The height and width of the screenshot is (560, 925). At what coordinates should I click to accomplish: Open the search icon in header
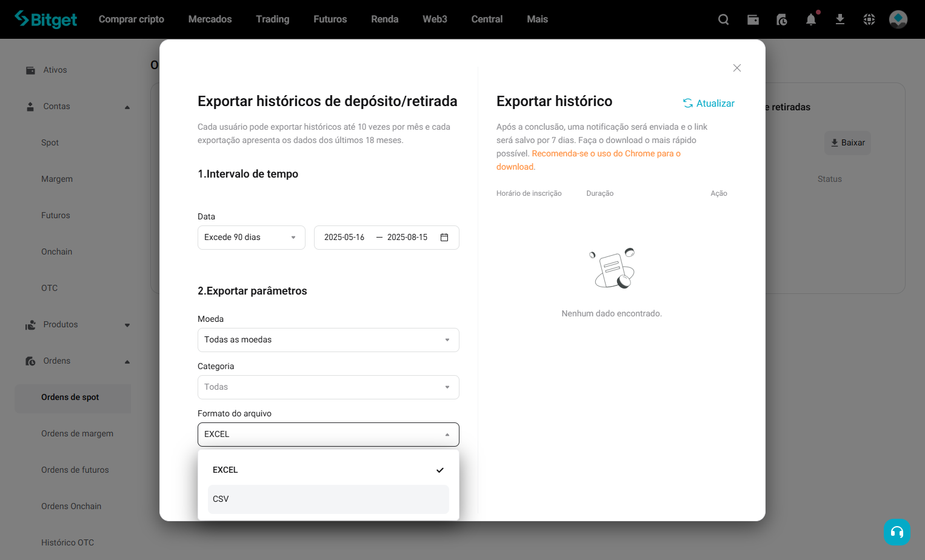[x=724, y=19]
